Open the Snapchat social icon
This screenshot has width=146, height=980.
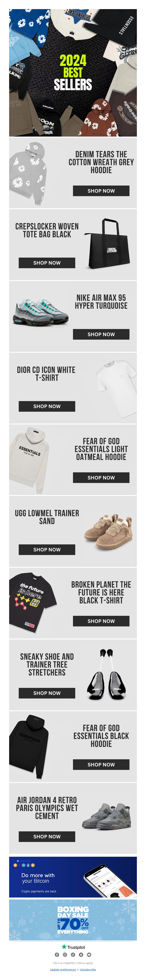point(81,955)
